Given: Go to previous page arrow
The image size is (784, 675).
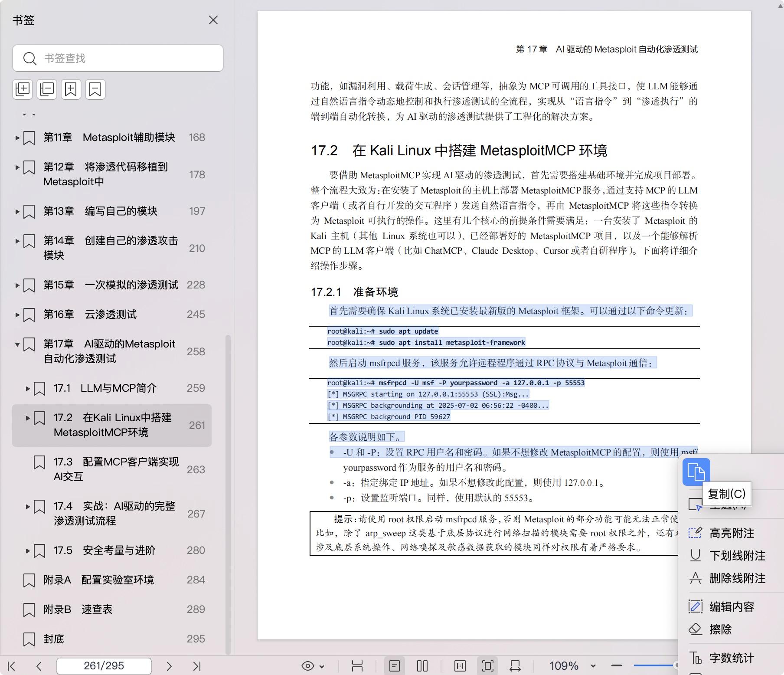Looking at the screenshot, I should (39, 666).
